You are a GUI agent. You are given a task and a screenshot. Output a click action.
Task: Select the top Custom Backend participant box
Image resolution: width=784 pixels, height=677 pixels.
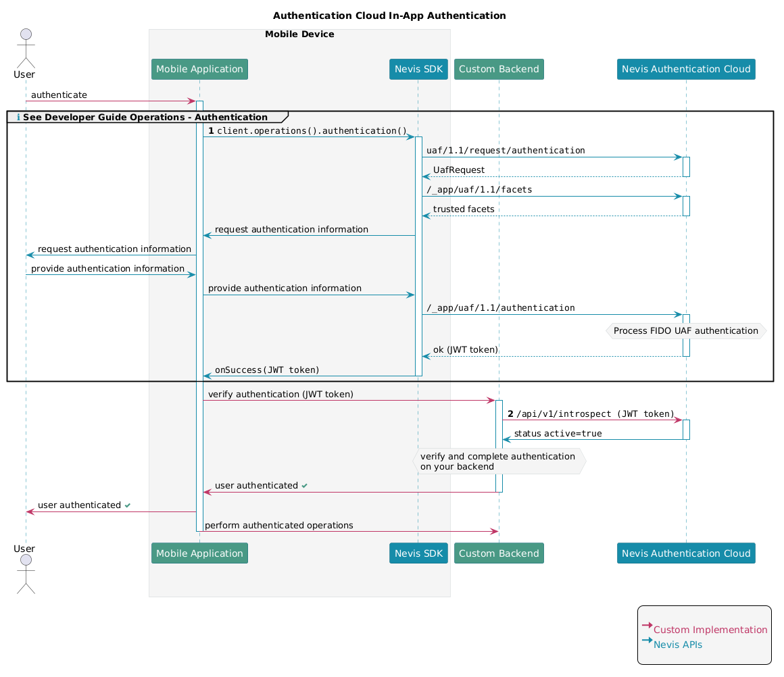[499, 69]
